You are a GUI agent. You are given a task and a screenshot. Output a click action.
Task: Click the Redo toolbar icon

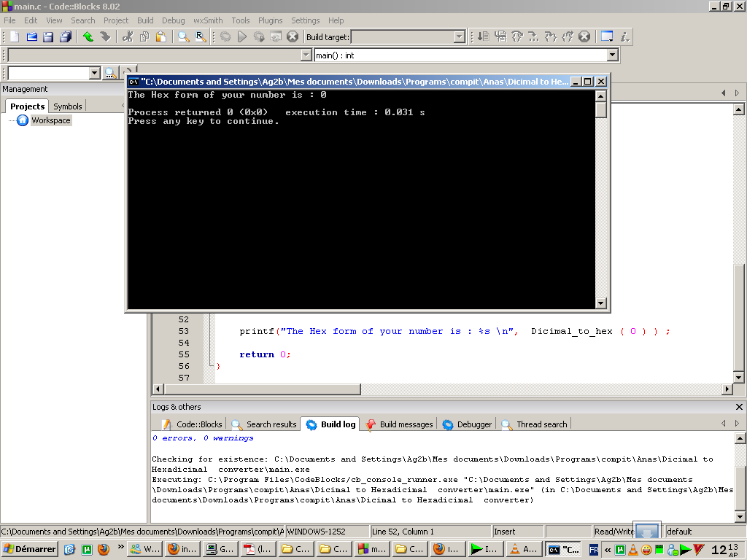[105, 36]
